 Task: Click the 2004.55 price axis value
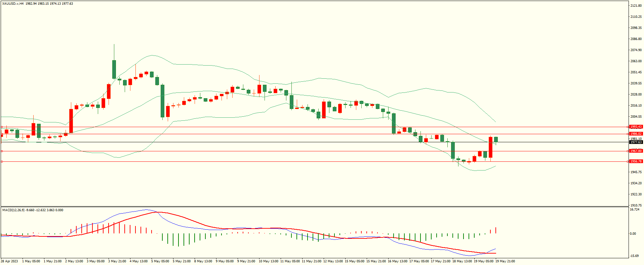(636, 117)
